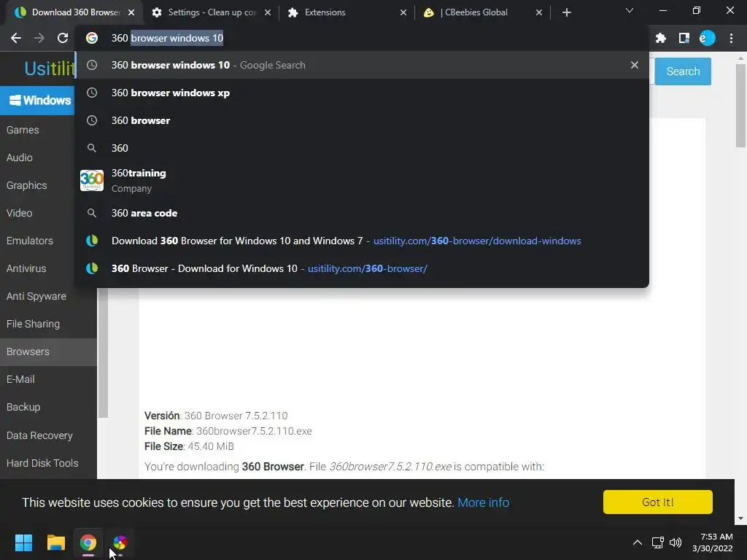Open the Games category
Image resolution: width=747 pixels, height=560 pixels.
coord(23,130)
